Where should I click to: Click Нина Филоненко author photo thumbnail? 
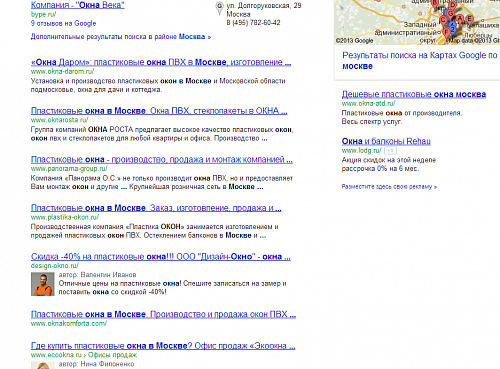(43, 365)
